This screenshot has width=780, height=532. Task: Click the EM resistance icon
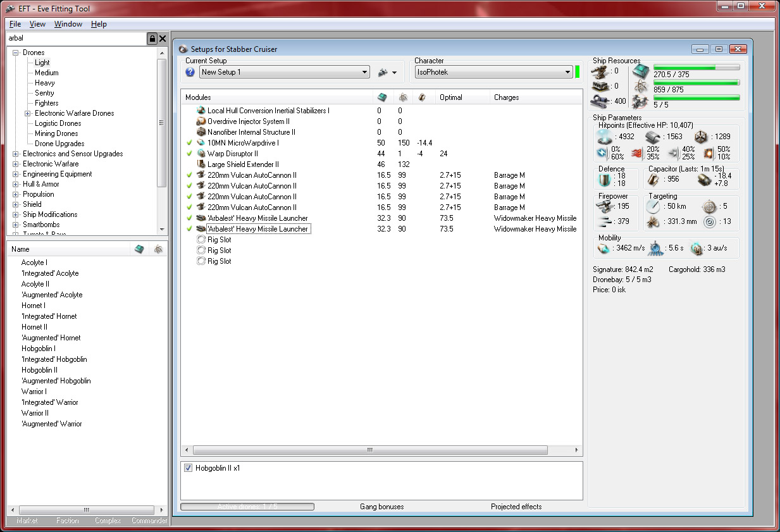tap(604, 152)
